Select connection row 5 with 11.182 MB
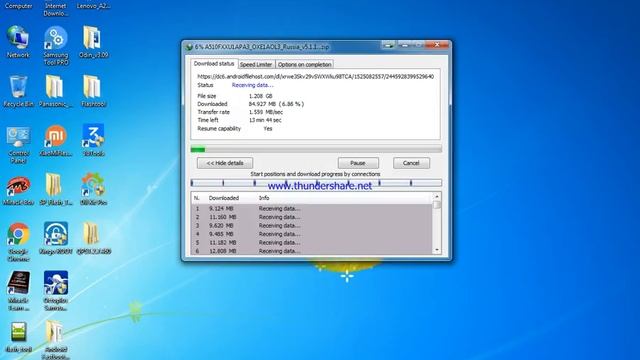This screenshot has height=360, width=640. (x=312, y=242)
